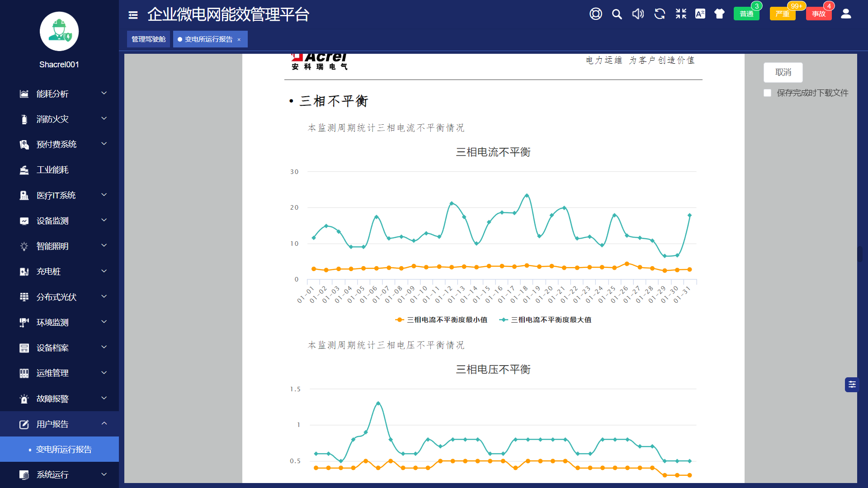Image resolution: width=868 pixels, height=488 pixels.
Task: Switch to 管理驾驶舱 tab
Action: (x=148, y=39)
